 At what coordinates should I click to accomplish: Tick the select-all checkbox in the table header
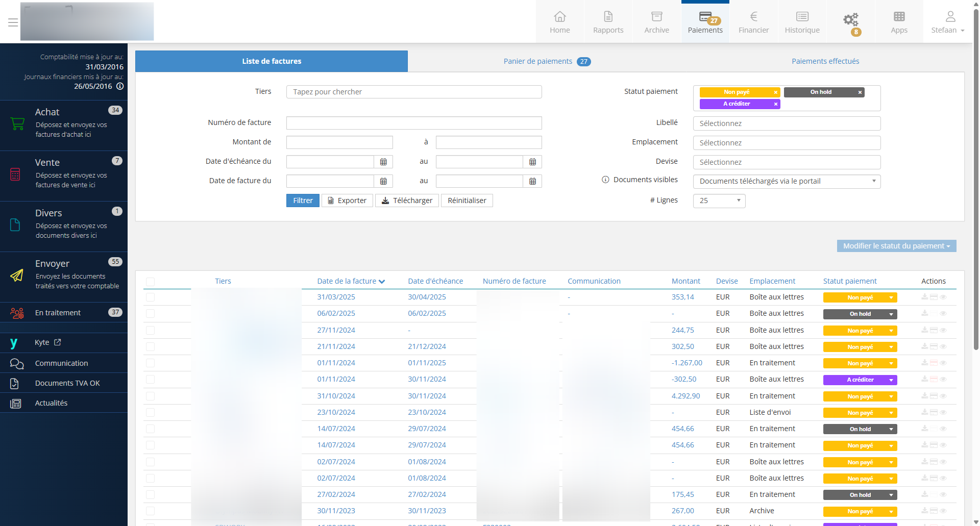pyautogui.click(x=150, y=282)
